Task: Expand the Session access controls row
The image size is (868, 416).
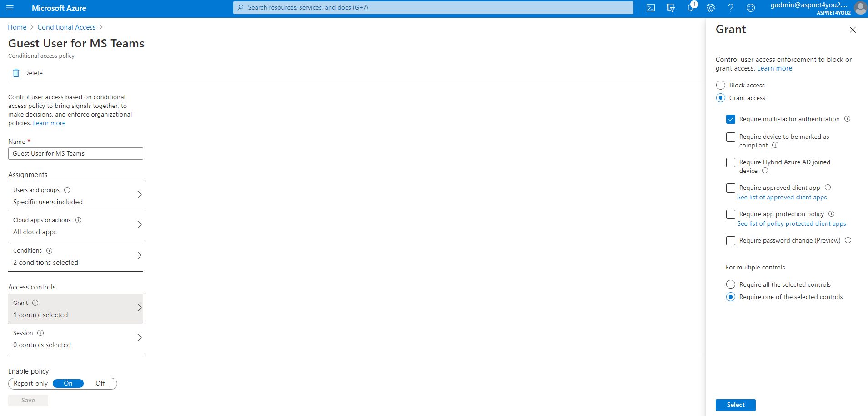Action: [75, 339]
